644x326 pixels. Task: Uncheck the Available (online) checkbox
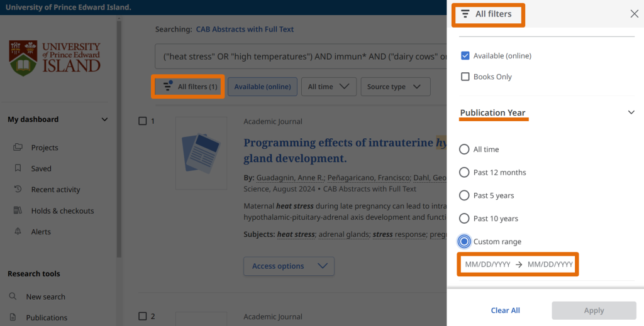click(x=465, y=56)
